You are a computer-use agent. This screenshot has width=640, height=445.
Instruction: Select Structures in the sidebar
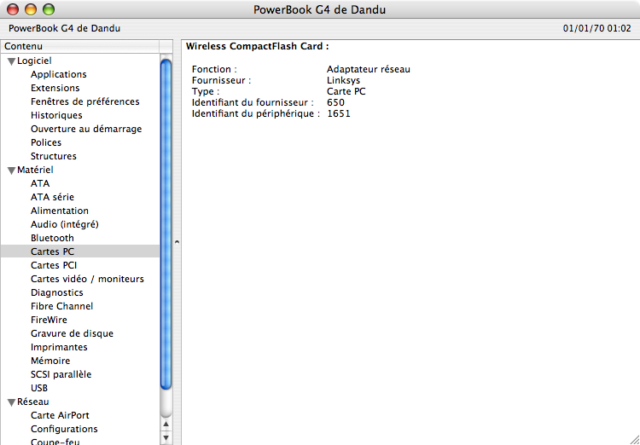[53, 156]
